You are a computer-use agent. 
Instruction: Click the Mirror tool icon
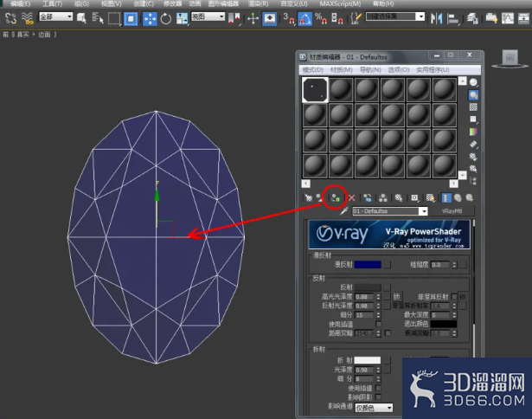click(x=436, y=18)
